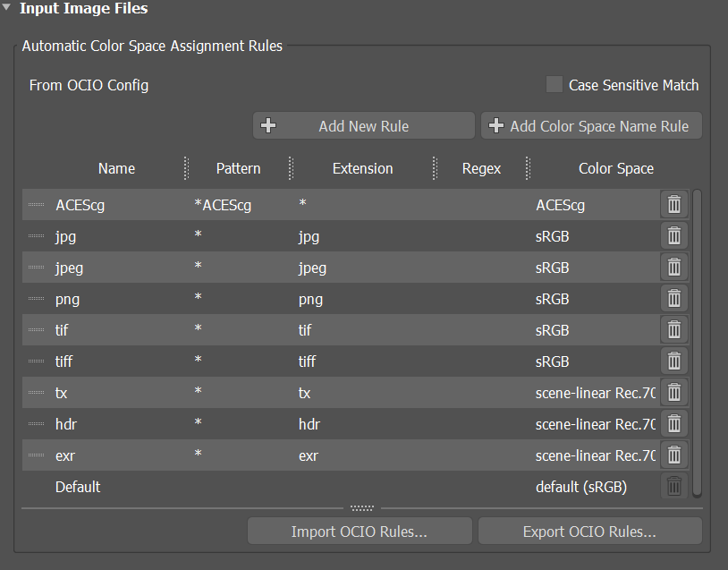728x570 pixels.
Task: Select the Default rule row
Action: click(268, 487)
